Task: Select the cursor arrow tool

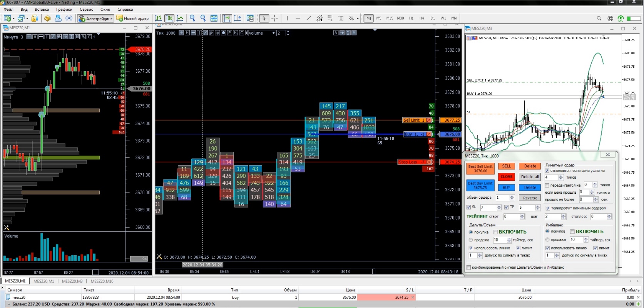Action: pos(264,18)
